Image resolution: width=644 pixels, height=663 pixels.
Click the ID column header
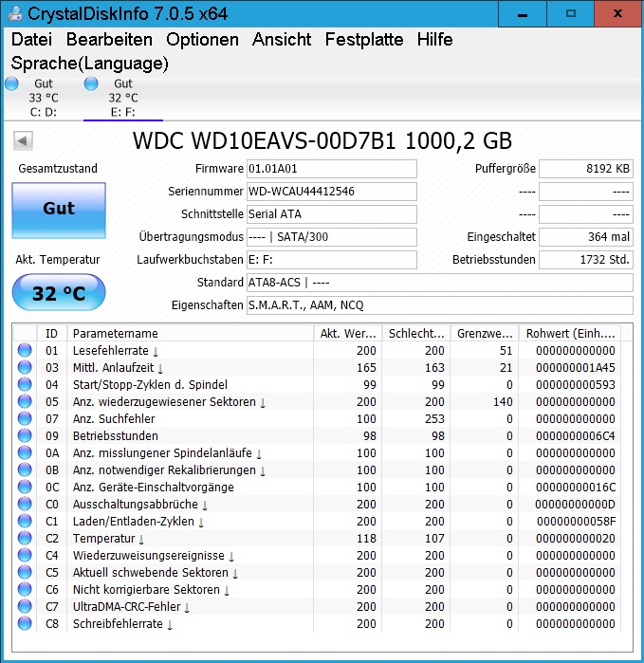[52, 333]
